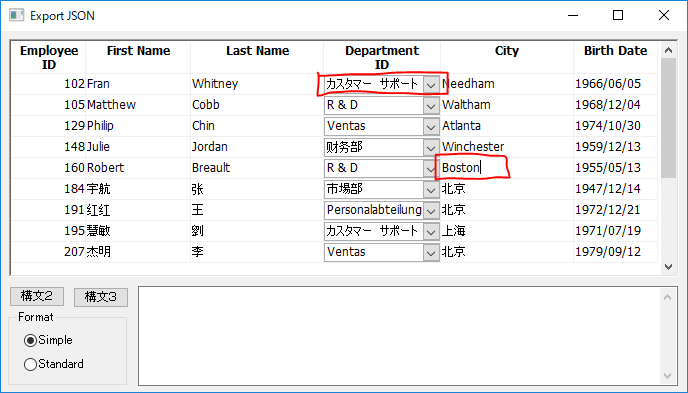Click the table scrollbar up arrow
Viewport: 688px width, 393px height.
[668, 50]
